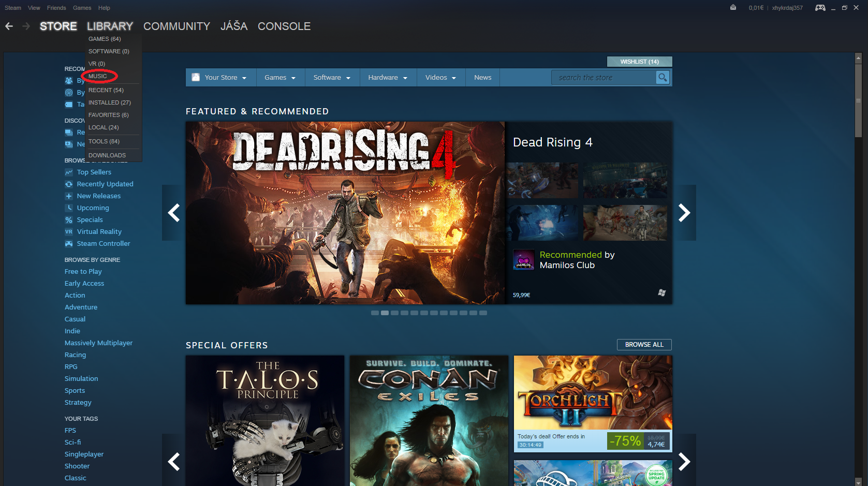Browse the Massively Multiplayer genre

click(98, 343)
